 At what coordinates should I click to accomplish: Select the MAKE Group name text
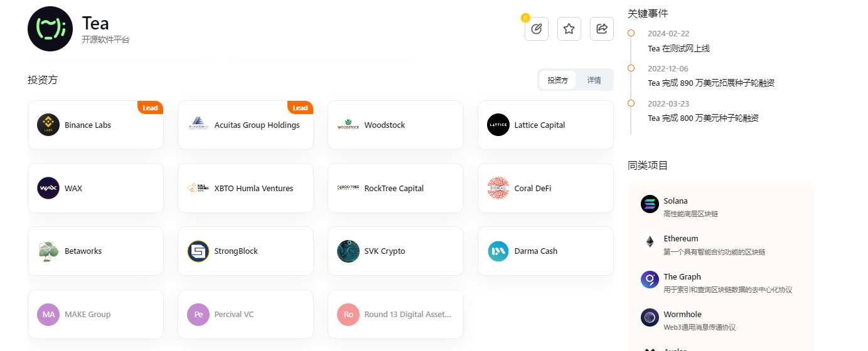click(88, 314)
